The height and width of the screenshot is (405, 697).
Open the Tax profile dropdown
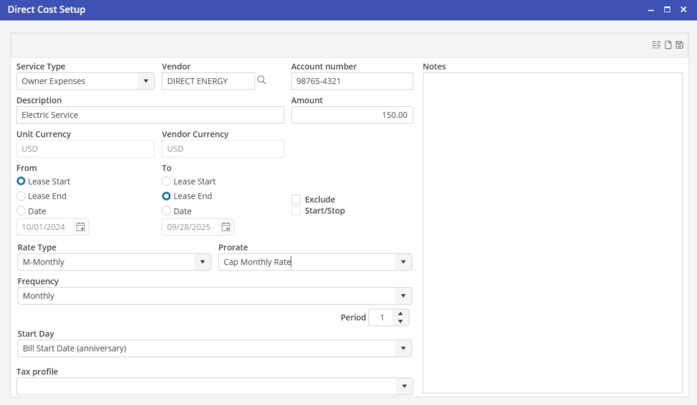coord(403,386)
